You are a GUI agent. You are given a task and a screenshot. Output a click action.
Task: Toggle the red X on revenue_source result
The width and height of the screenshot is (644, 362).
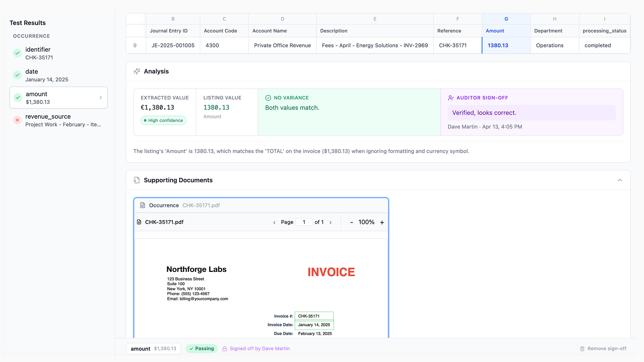pyautogui.click(x=17, y=120)
